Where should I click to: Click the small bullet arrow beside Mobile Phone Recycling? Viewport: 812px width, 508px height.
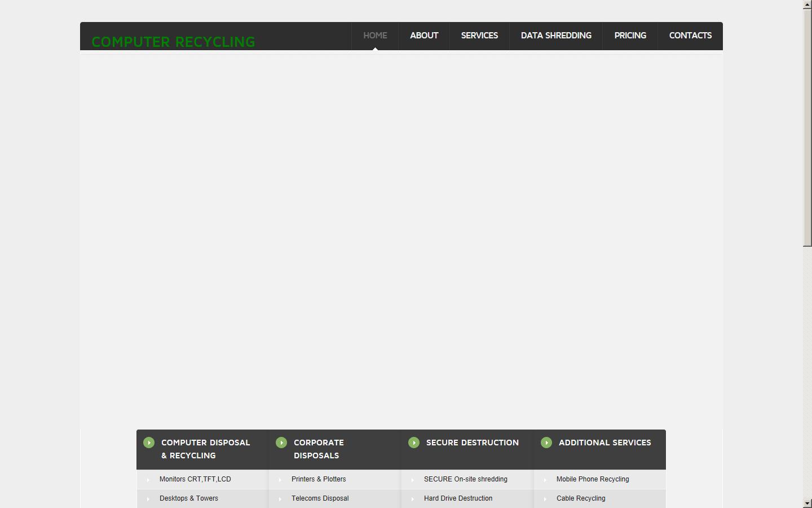click(545, 480)
